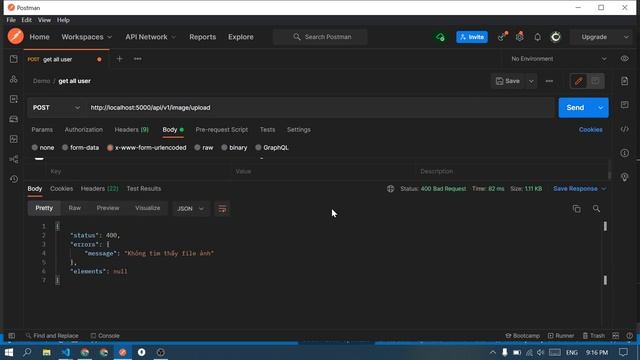
Task: Open the user avatar menu
Action: tap(556, 37)
